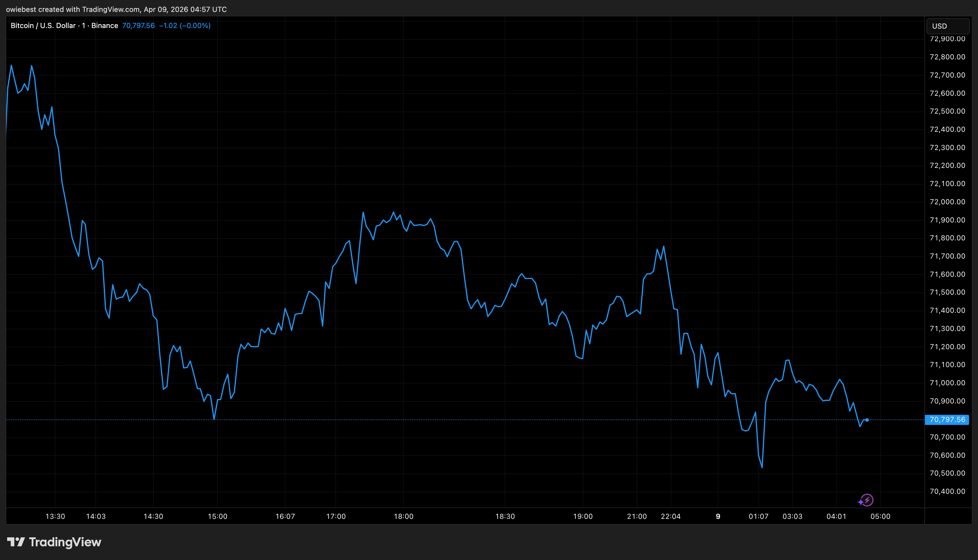Click the date marker 9 on time axis
This screenshot has width=978, height=560.
718,516
